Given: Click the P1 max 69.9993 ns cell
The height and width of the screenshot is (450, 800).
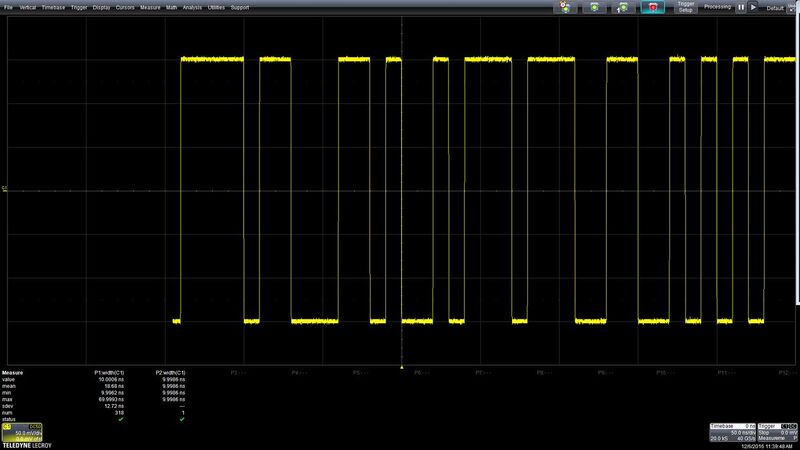Looking at the screenshot, I should 111,399.
